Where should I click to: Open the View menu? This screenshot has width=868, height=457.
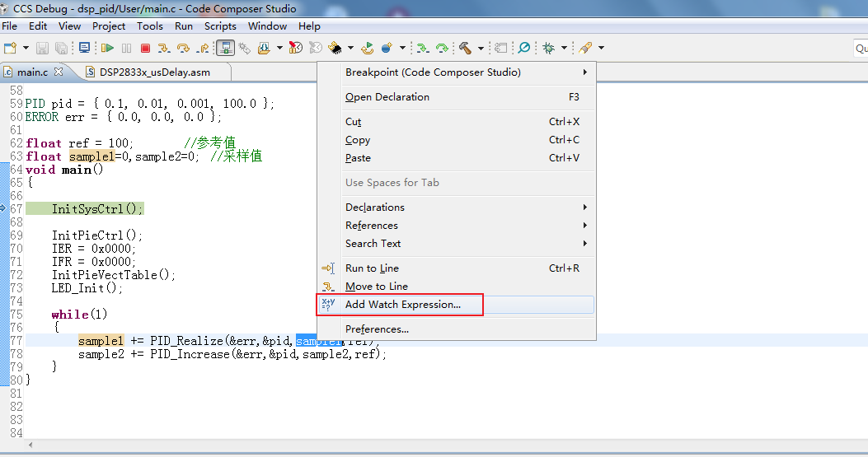pos(69,26)
